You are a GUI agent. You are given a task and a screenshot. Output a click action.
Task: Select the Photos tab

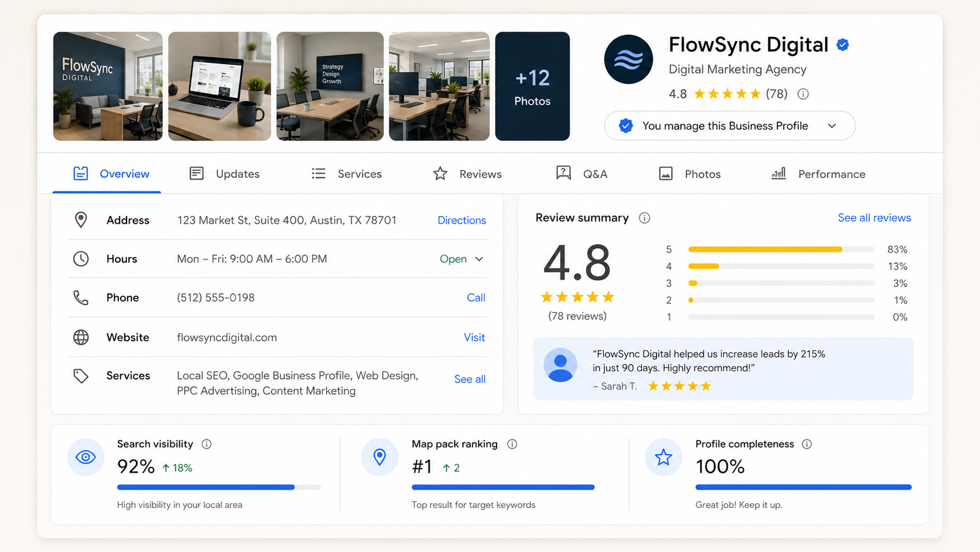[x=689, y=174]
